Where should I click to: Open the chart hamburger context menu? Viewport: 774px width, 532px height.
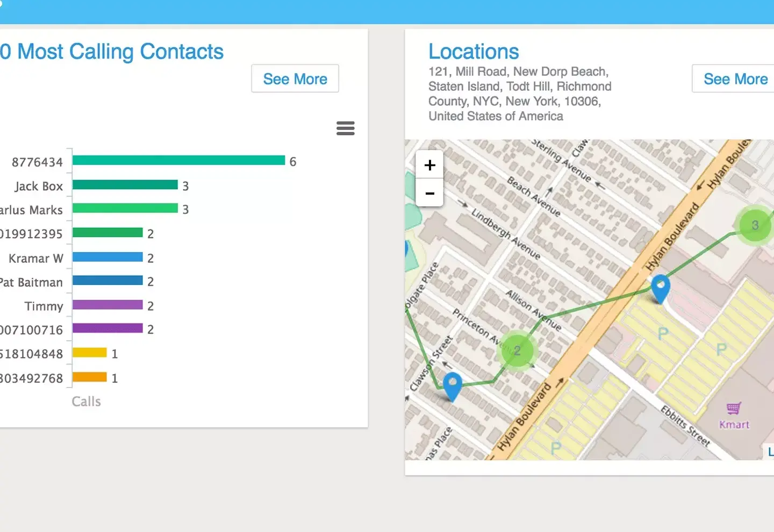[345, 128]
